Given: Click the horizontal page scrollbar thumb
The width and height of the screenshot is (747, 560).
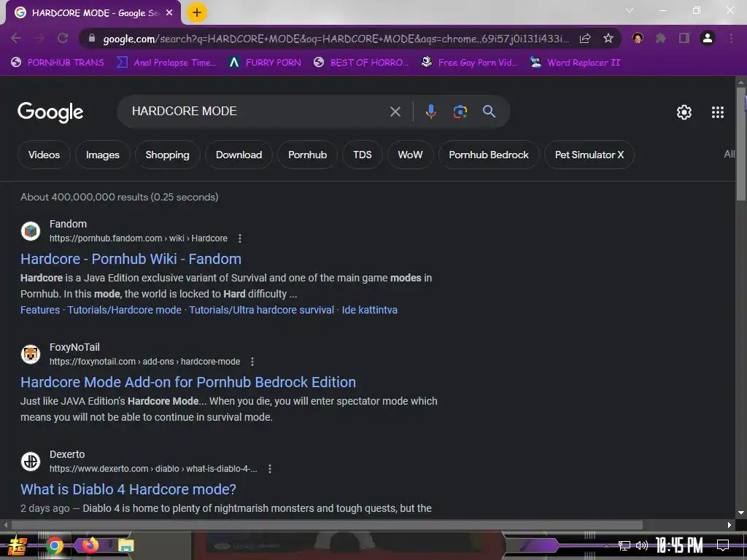Looking at the screenshot, I should [327, 525].
